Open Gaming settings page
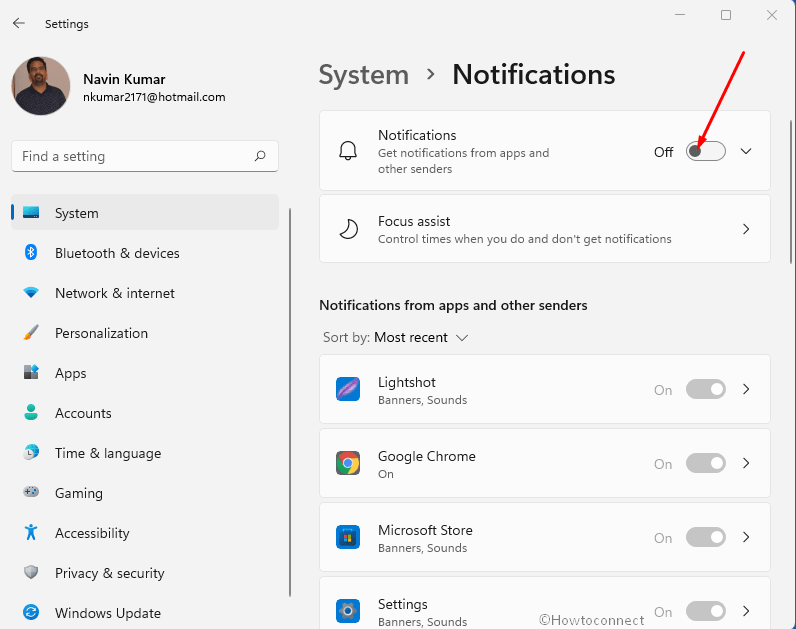Screen dimensions: 796x629 [x=145, y=492]
